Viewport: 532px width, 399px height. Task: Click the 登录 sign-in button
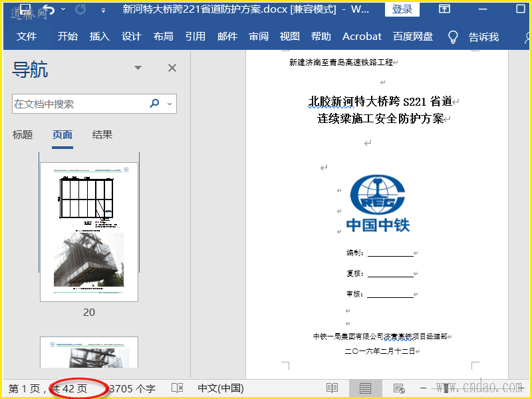[x=402, y=9]
